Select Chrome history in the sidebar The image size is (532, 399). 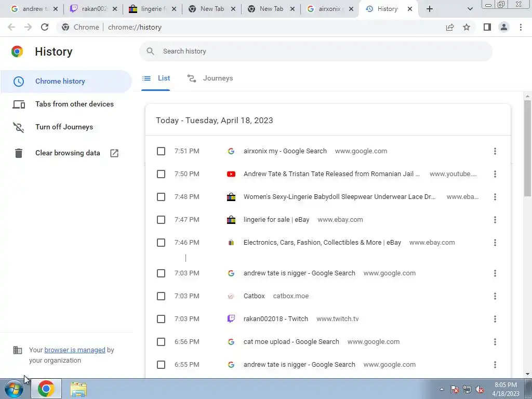point(66,82)
